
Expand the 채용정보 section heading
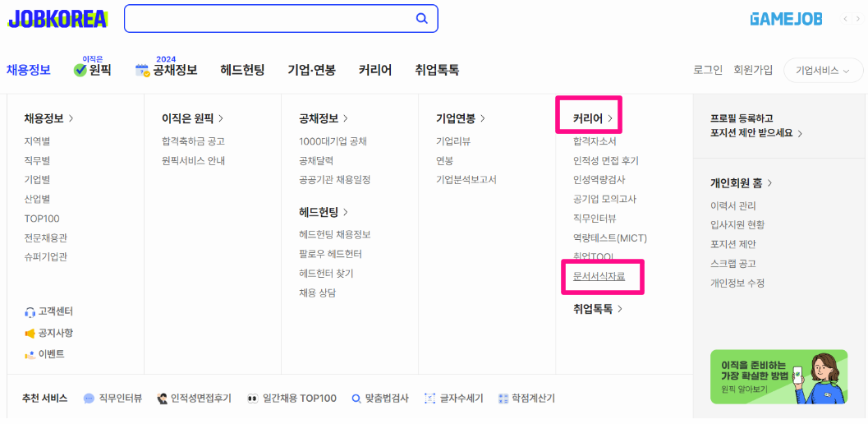tap(48, 118)
